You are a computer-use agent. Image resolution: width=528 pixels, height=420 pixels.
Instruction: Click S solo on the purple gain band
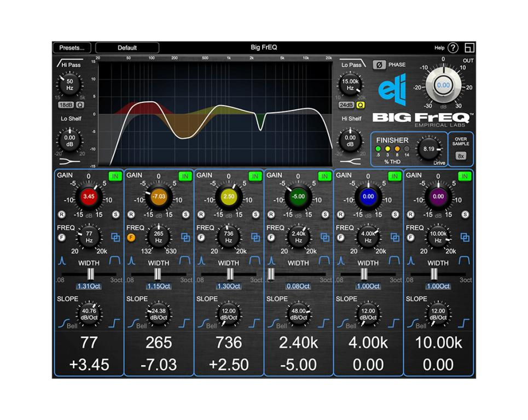(466, 214)
